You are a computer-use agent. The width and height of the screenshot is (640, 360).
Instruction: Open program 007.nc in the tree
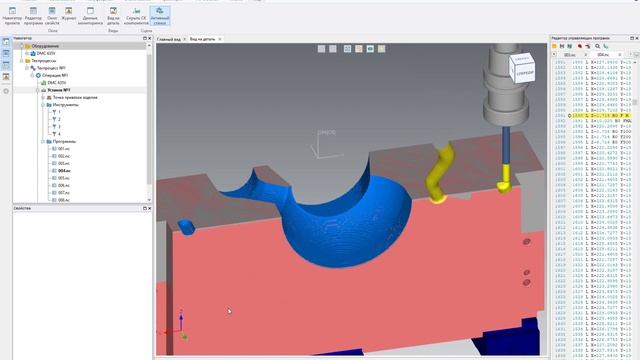[61, 193]
